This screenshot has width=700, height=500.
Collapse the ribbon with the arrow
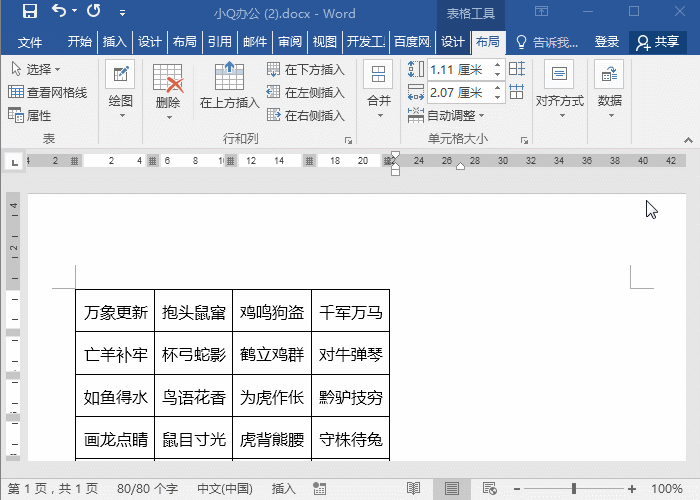pos(688,140)
